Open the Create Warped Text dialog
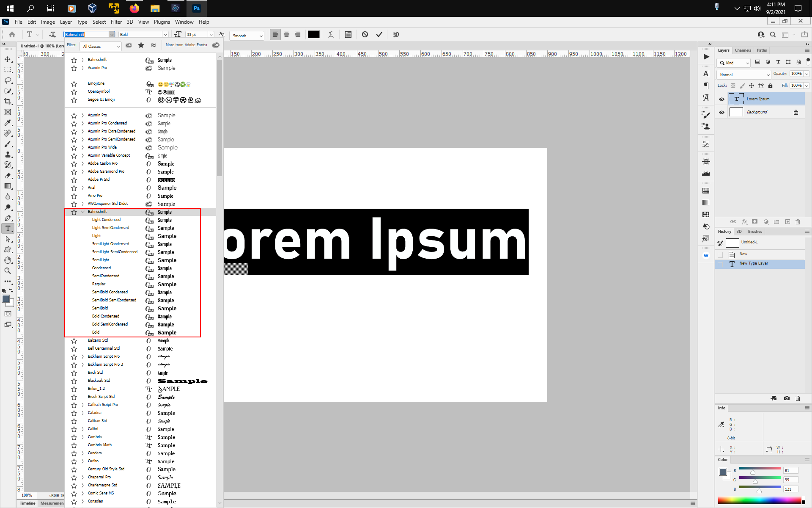The width and height of the screenshot is (812, 508). (x=331, y=35)
